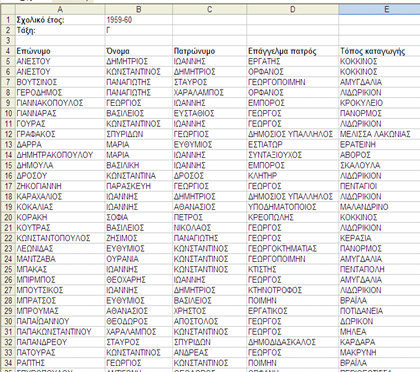Select row 1 header
This screenshot has width=420, height=372.
pyautogui.click(x=8, y=20)
